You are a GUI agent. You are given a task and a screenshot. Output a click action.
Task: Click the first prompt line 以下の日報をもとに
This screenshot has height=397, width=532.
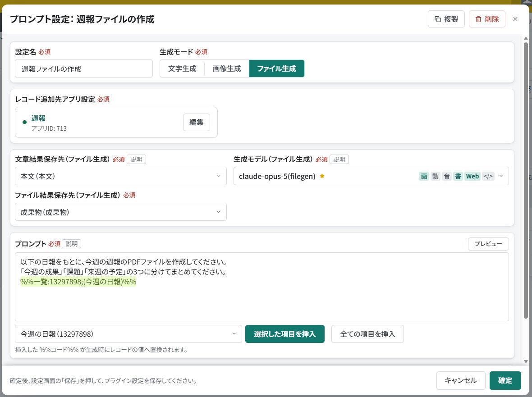click(x=124, y=262)
